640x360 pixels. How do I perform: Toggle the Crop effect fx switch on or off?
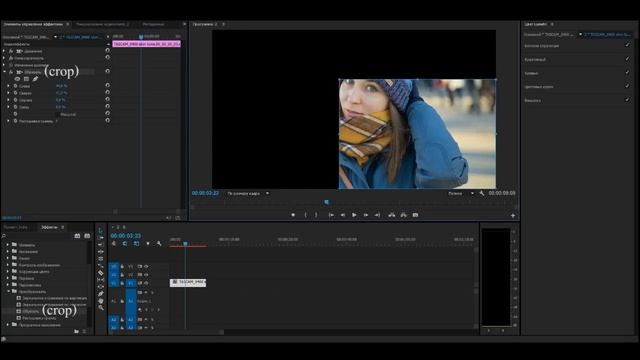(x=11, y=72)
